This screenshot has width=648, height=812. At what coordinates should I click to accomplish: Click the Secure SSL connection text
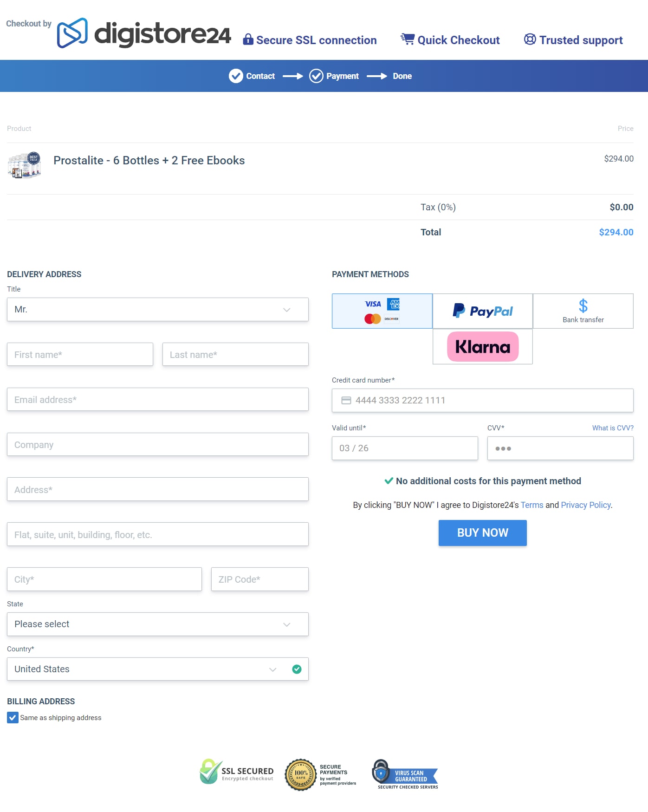317,40
